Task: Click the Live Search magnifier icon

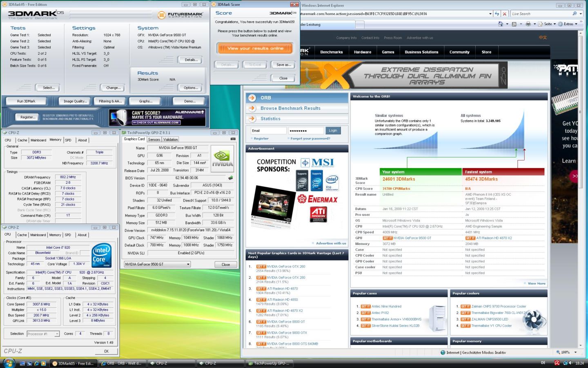Action: pos(575,13)
